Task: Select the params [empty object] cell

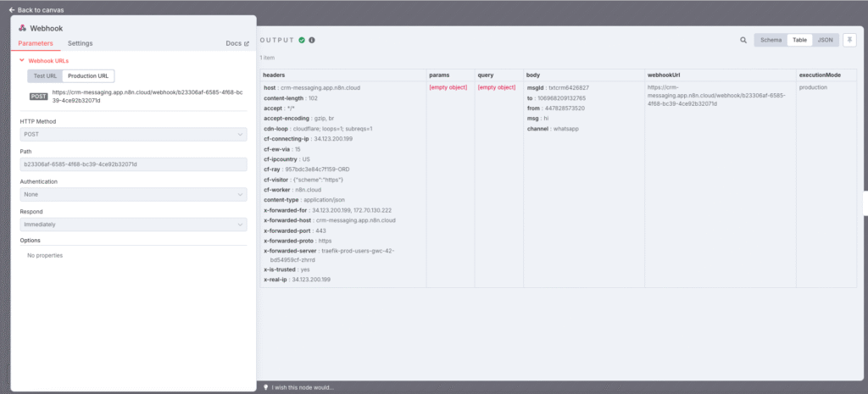Action: tap(448, 87)
